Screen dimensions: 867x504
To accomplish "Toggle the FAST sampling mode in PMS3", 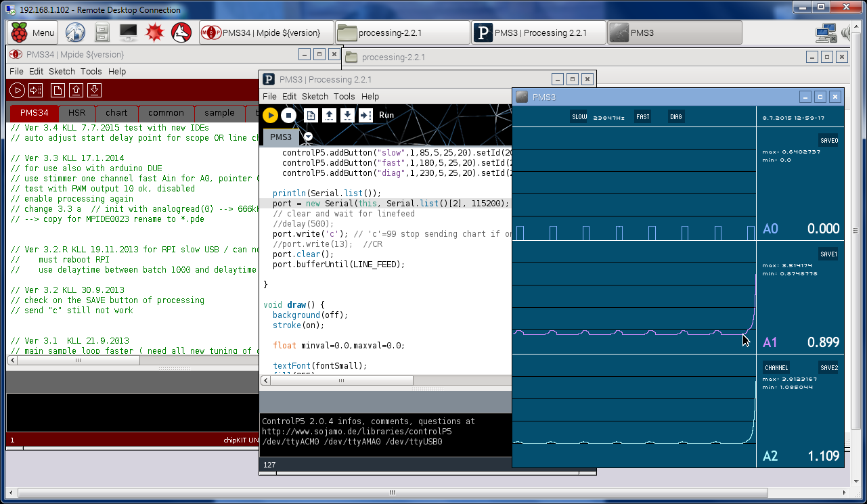I will [x=642, y=116].
